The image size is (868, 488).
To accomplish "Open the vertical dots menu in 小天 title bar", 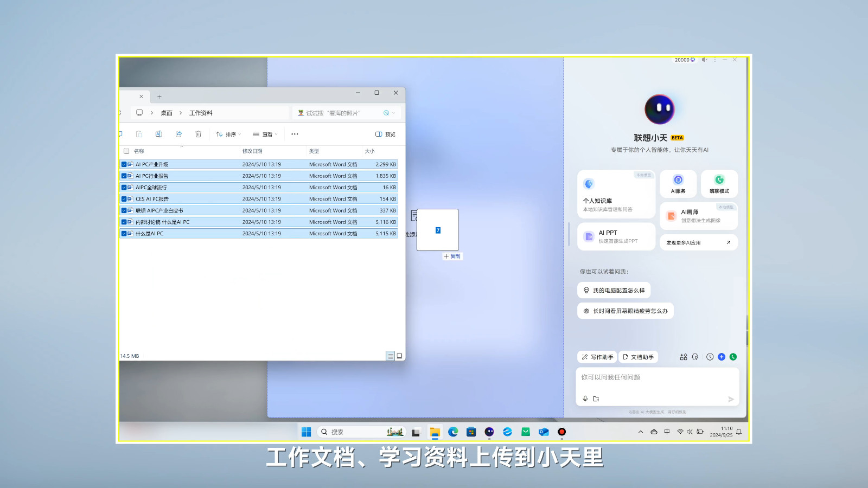I will click(x=715, y=60).
